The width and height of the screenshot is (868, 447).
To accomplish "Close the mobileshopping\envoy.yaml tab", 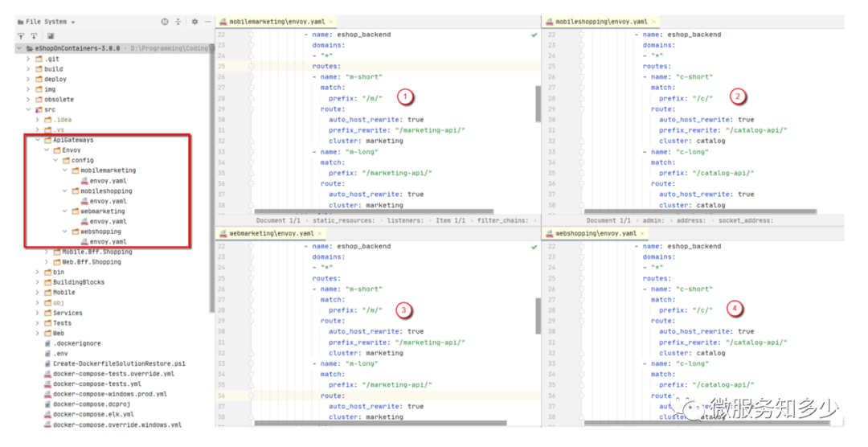I will coord(653,22).
